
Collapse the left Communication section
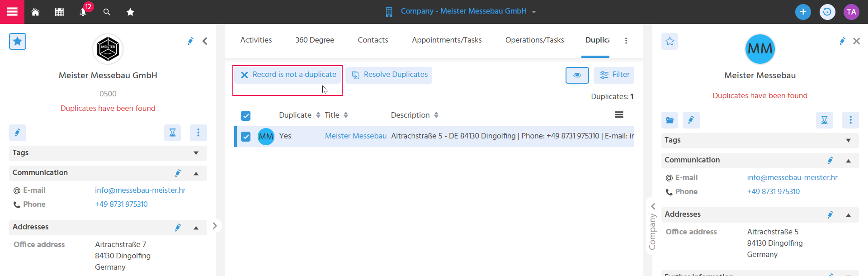[x=196, y=173]
